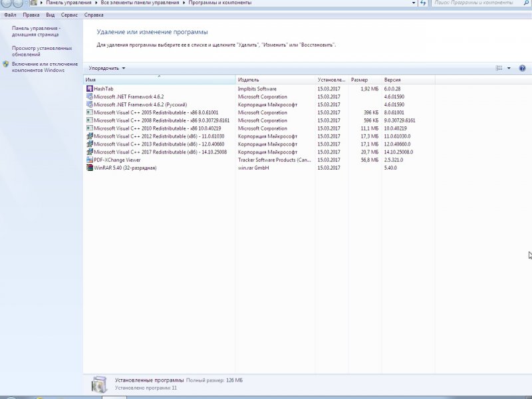Click the 56,8 МБ size cell

pos(370,160)
